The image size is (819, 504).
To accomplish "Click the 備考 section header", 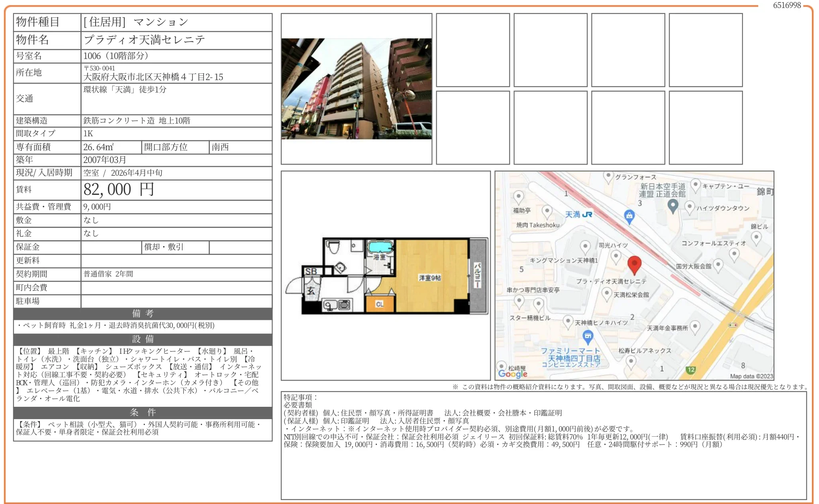I will click(x=143, y=314).
